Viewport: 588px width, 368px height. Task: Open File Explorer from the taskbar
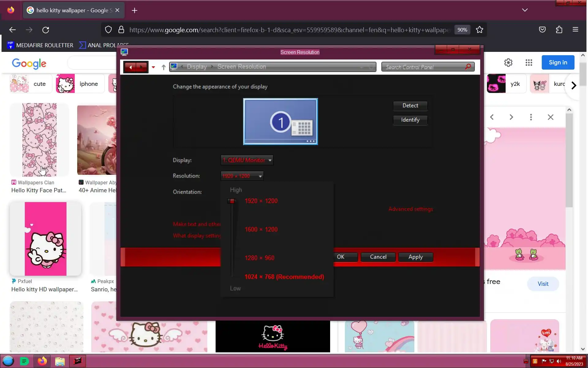(60, 361)
